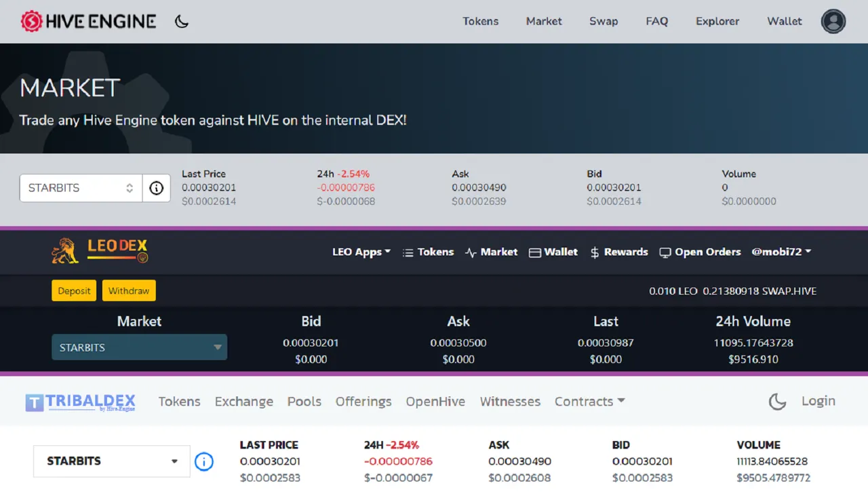Screen dimensions: 868x494
Task: Open the TribalDex STARBITS token dropdown
Action: (x=112, y=461)
